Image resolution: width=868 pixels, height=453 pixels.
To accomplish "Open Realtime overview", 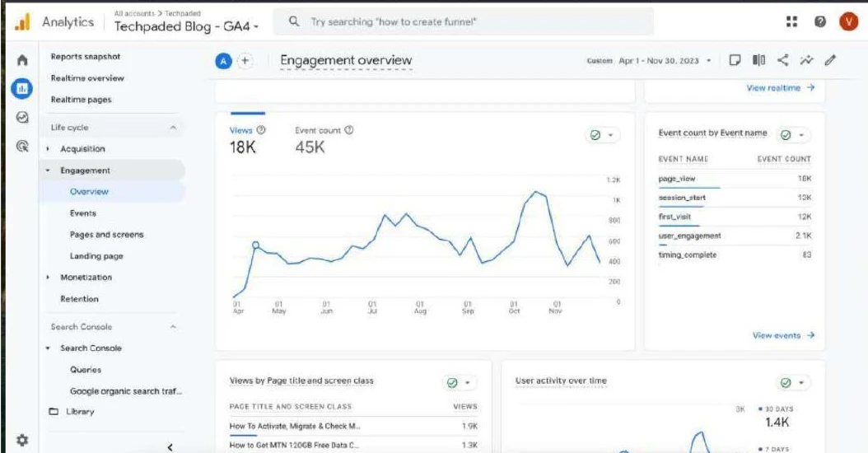I will tap(87, 78).
